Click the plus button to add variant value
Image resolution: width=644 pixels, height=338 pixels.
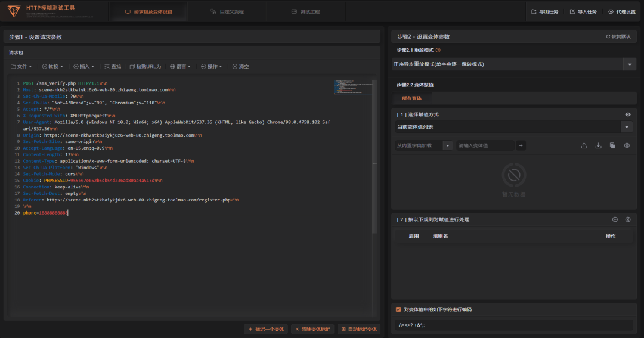point(521,145)
